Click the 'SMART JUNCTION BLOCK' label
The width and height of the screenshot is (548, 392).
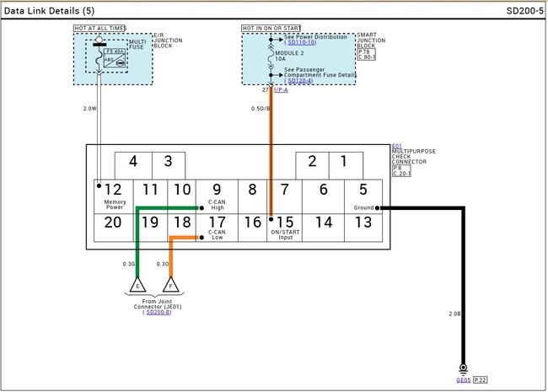click(371, 40)
